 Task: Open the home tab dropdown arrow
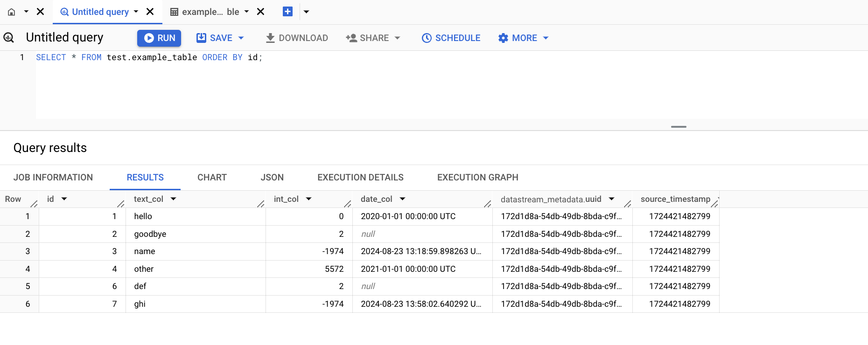pyautogui.click(x=26, y=12)
